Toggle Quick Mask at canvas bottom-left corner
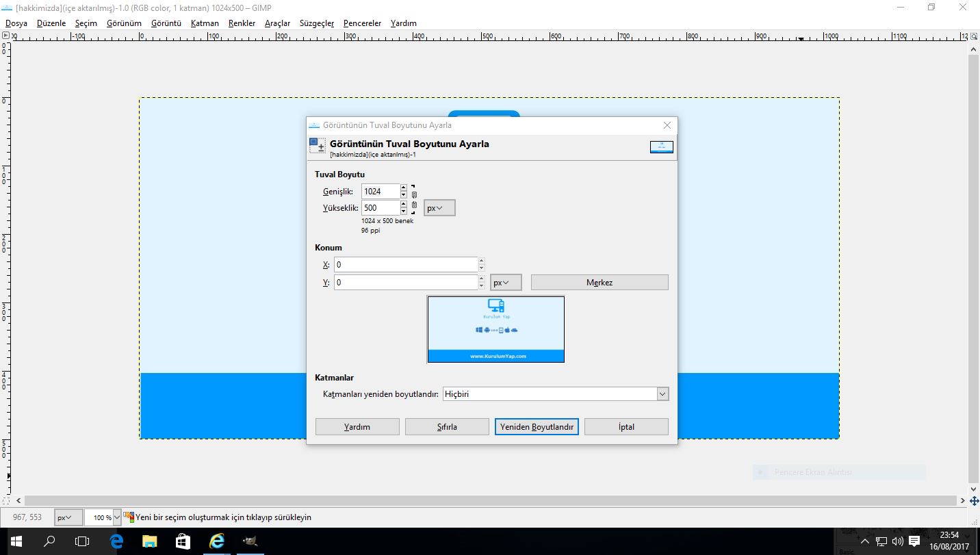 click(x=6, y=501)
